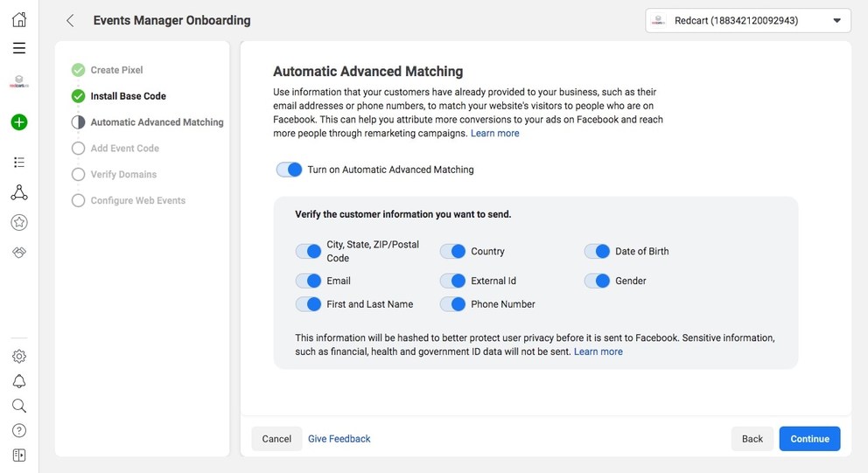Select the Install Base Code step
The height and width of the screenshot is (473, 868).
point(128,96)
